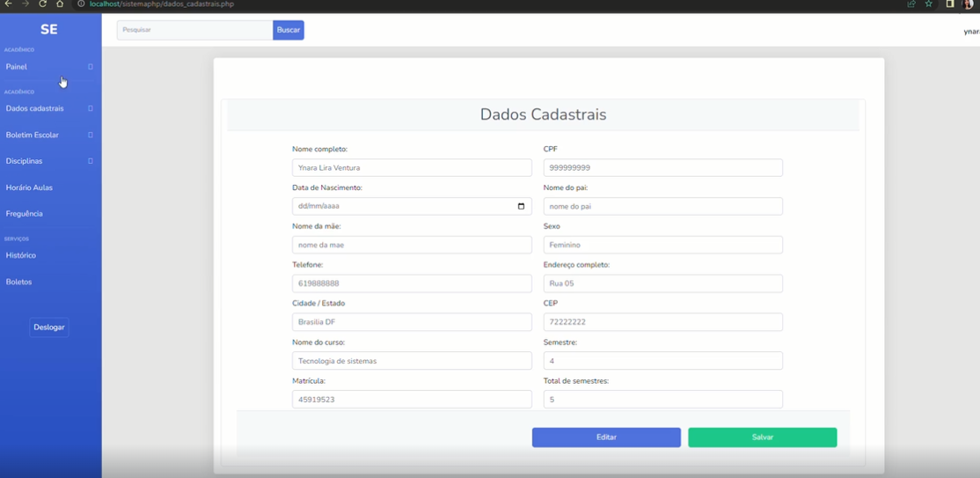This screenshot has width=980, height=478.
Task: Click into the Nome completo field
Action: point(412,167)
